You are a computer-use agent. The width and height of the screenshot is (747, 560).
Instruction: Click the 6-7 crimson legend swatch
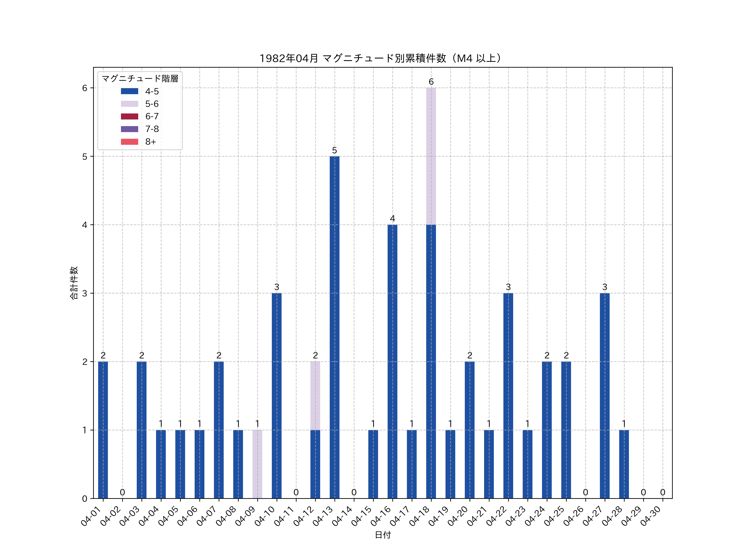click(x=129, y=116)
